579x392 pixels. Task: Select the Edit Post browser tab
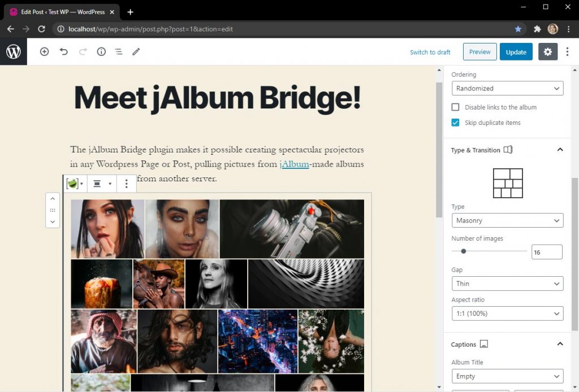[x=62, y=12]
